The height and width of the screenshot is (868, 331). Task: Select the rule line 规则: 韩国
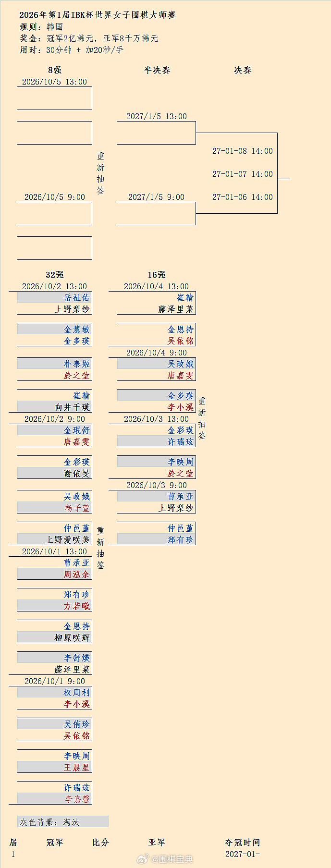point(41,27)
